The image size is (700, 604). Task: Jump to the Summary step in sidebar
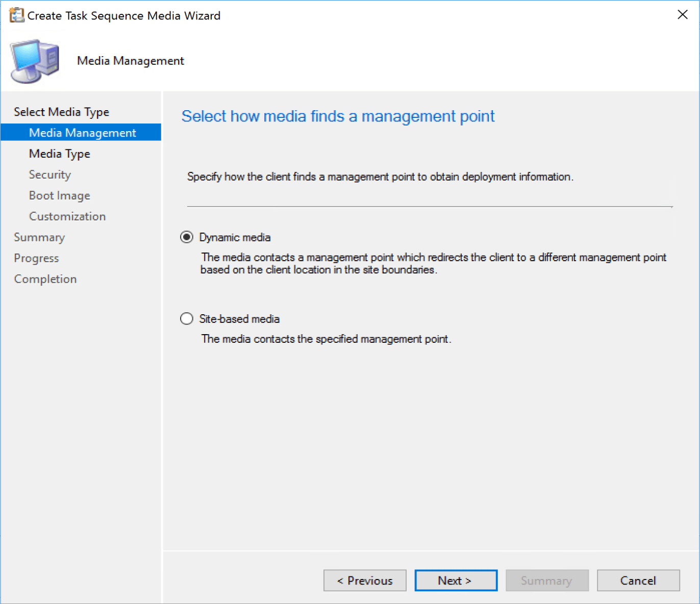pos(39,237)
